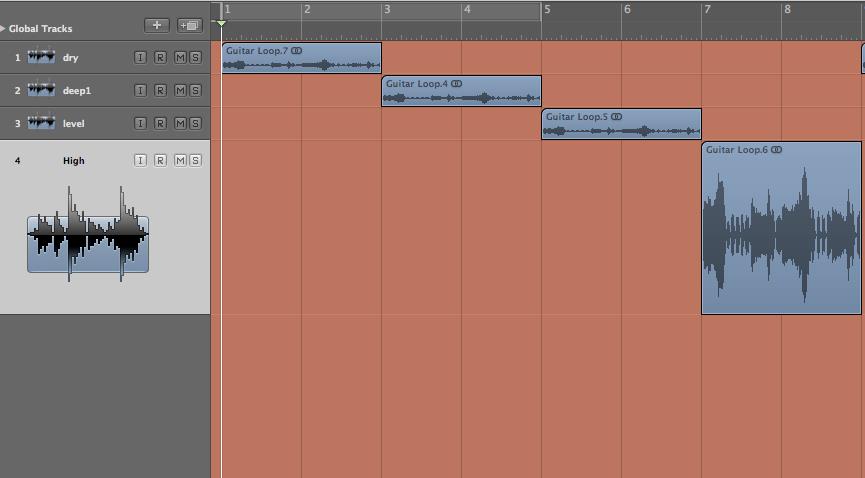
Task: Click the duplicate track button
Action: 188,25
